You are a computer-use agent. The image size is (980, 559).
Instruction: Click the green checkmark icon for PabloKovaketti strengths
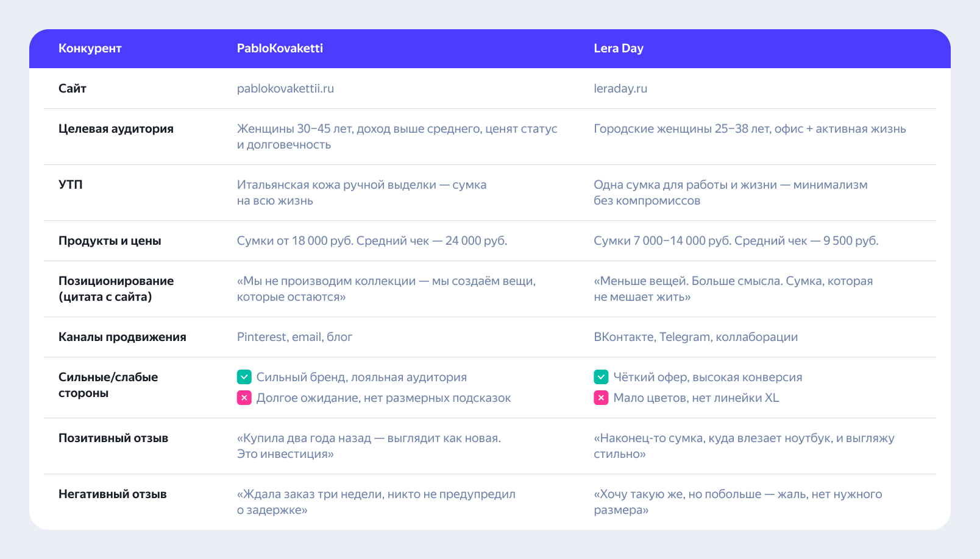[244, 377]
